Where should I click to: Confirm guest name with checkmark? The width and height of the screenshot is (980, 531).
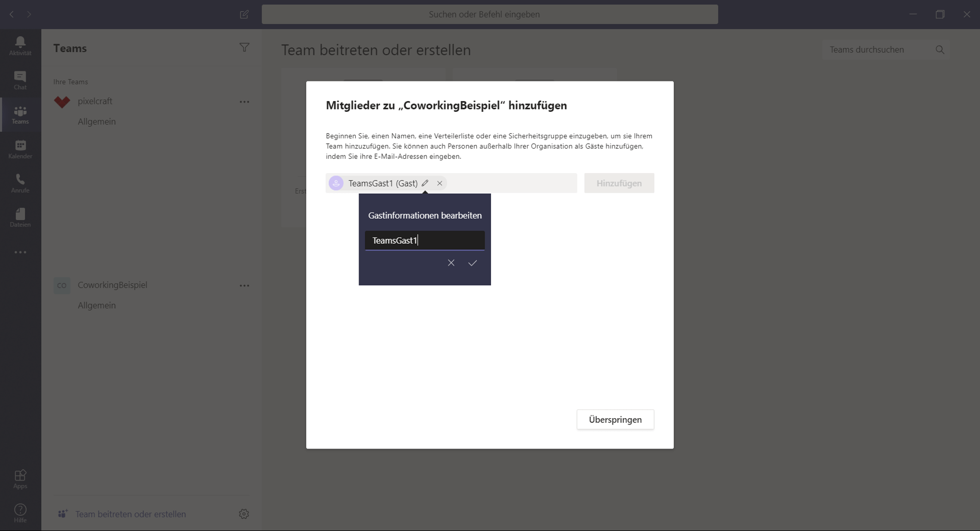(x=472, y=263)
